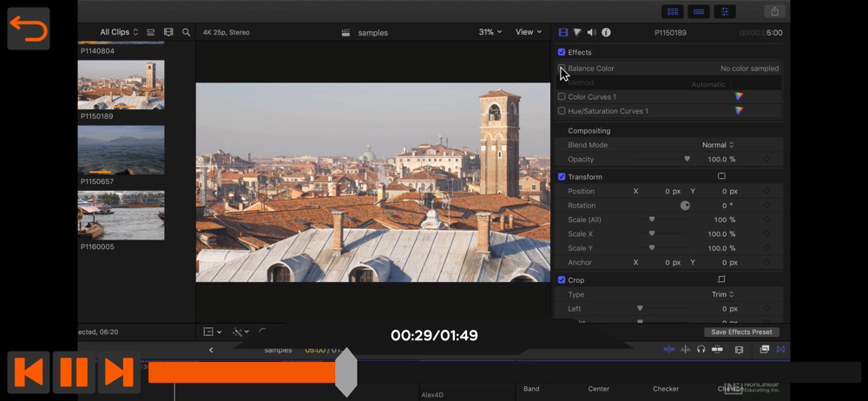
Task: Skip to the next video
Action: coord(119,372)
